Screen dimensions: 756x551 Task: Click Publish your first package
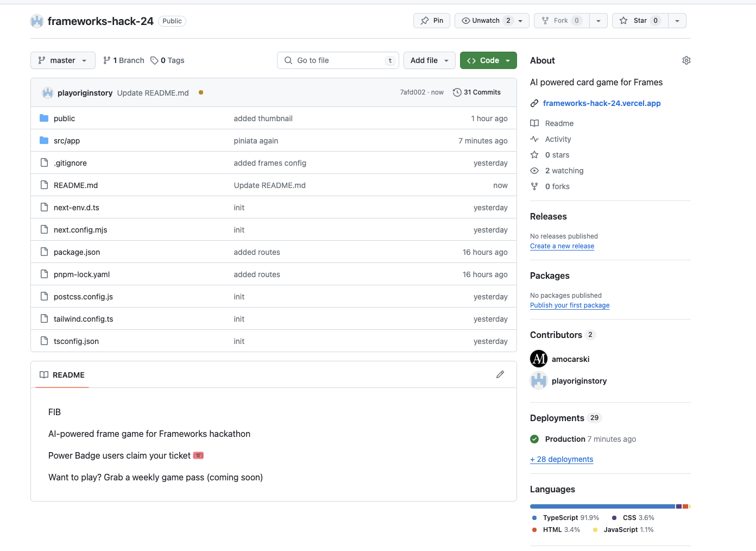[570, 305]
